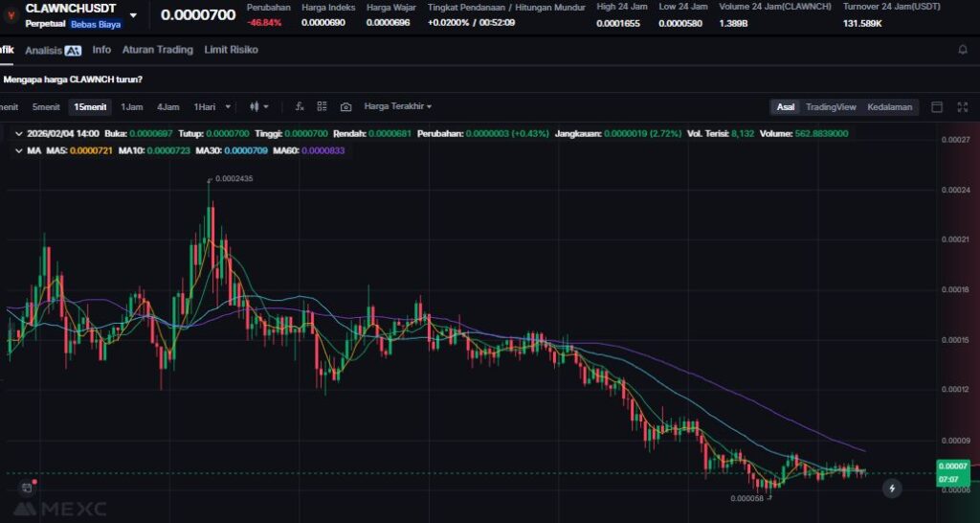Click the red-dot icon at chart bottom-left
The image size is (980, 523).
click(x=28, y=487)
